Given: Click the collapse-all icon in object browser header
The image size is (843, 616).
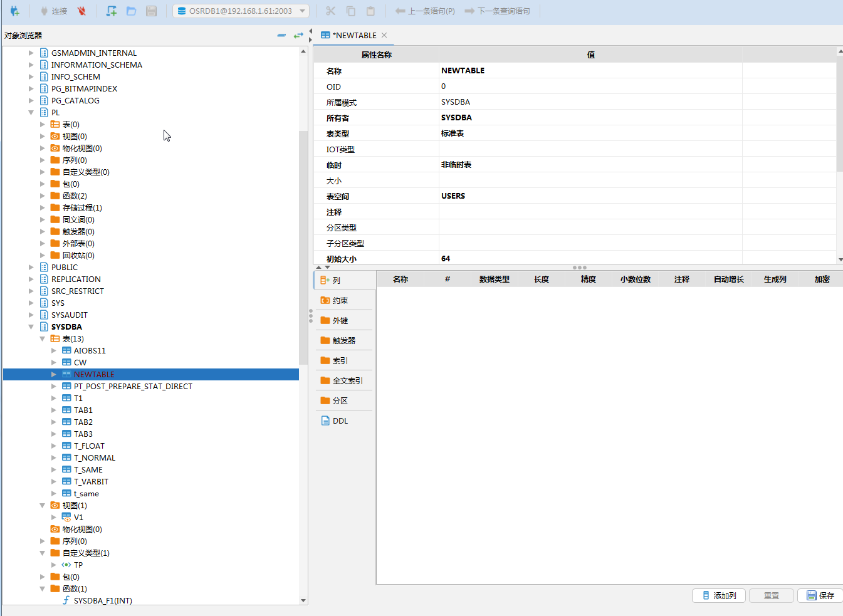Looking at the screenshot, I should [x=281, y=35].
